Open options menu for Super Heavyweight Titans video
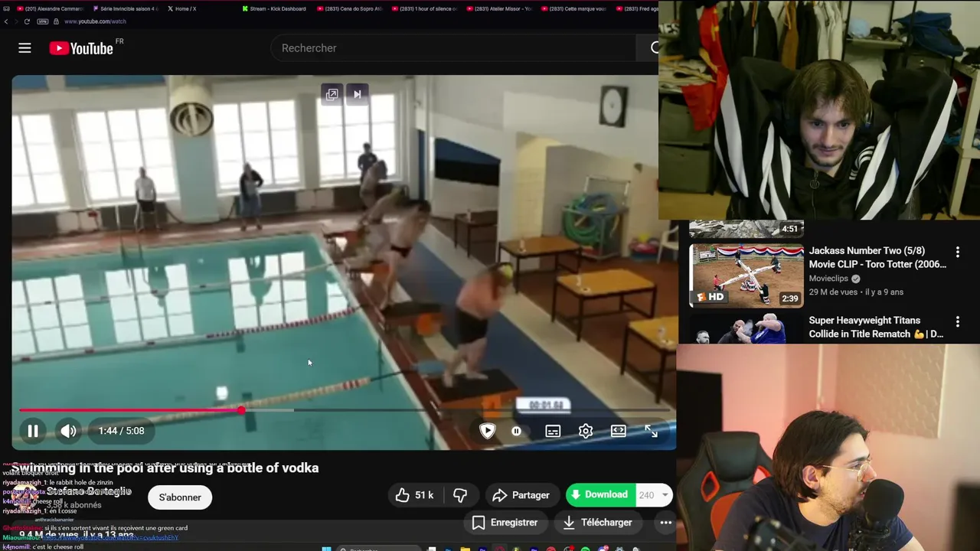 click(x=957, y=322)
